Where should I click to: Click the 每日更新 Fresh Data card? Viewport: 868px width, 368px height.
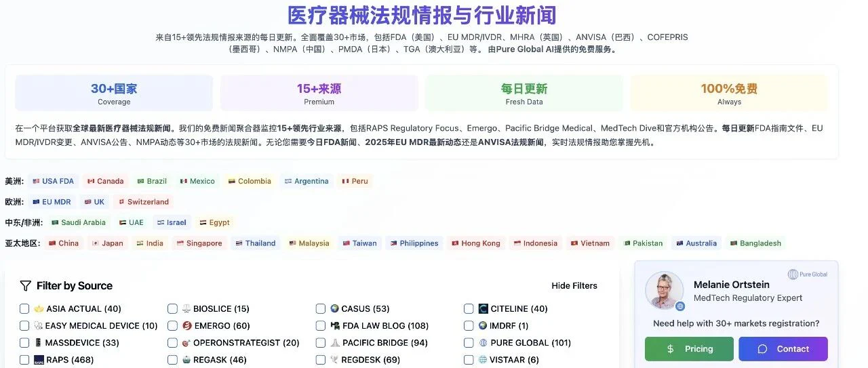click(x=524, y=94)
